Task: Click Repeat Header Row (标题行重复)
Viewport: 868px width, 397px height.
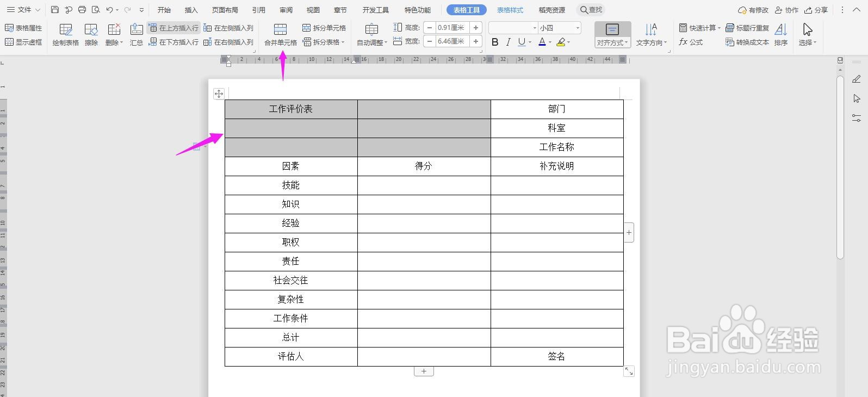Action: click(x=748, y=28)
